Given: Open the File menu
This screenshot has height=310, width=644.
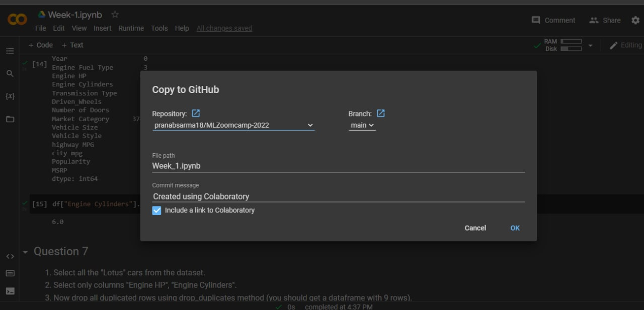Looking at the screenshot, I should point(40,28).
